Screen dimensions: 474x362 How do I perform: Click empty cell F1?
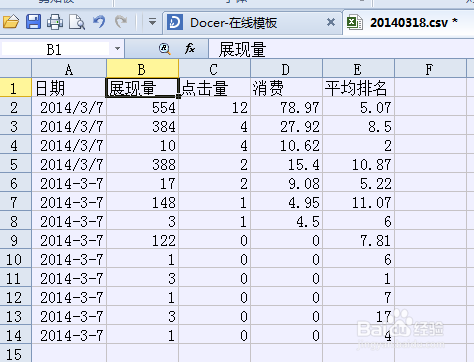430,88
